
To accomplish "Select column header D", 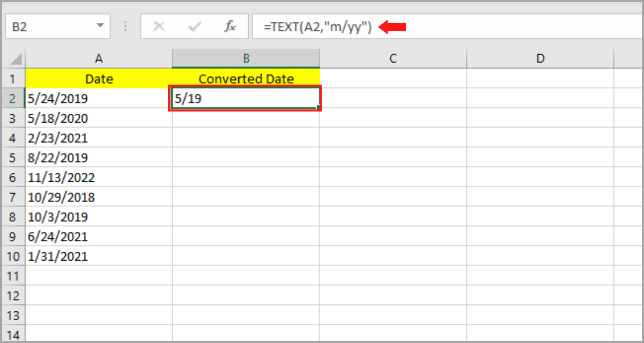I will click(x=540, y=58).
